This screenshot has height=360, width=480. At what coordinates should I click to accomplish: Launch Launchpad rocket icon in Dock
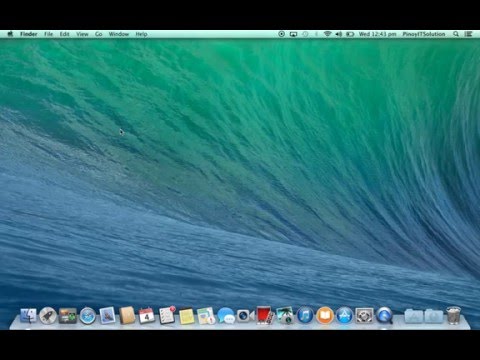pyautogui.click(x=48, y=316)
